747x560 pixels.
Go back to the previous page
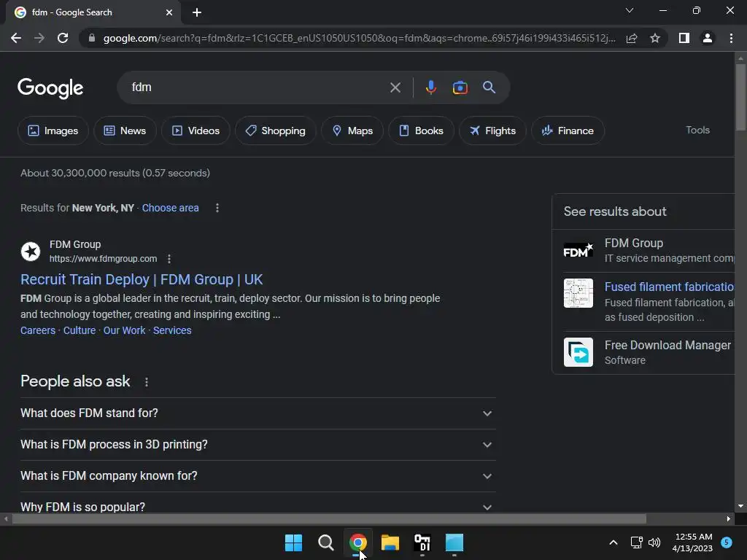[x=16, y=38]
